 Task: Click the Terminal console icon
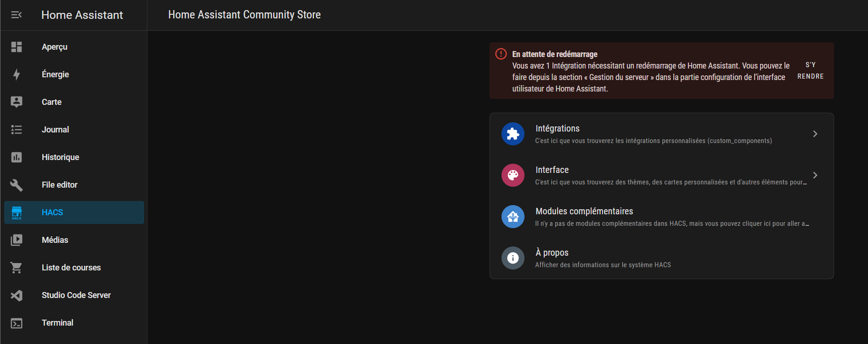[17, 323]
